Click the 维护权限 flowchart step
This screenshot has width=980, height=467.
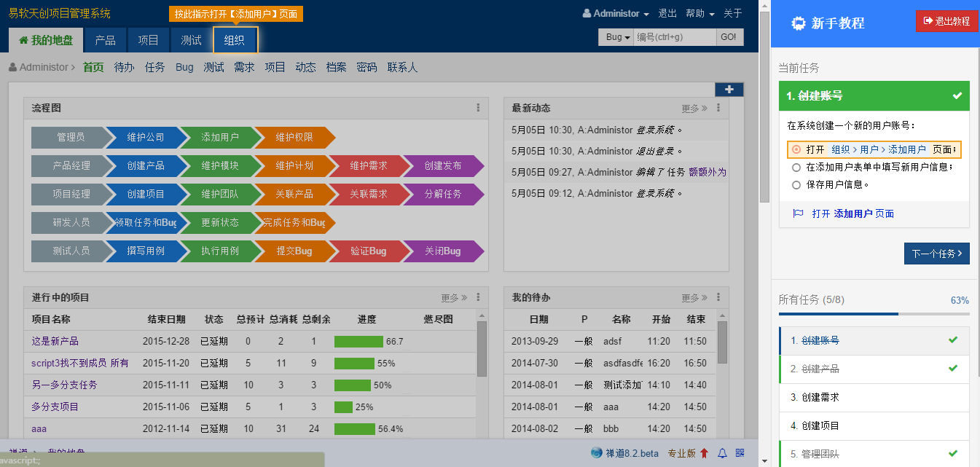pos(294,137)
